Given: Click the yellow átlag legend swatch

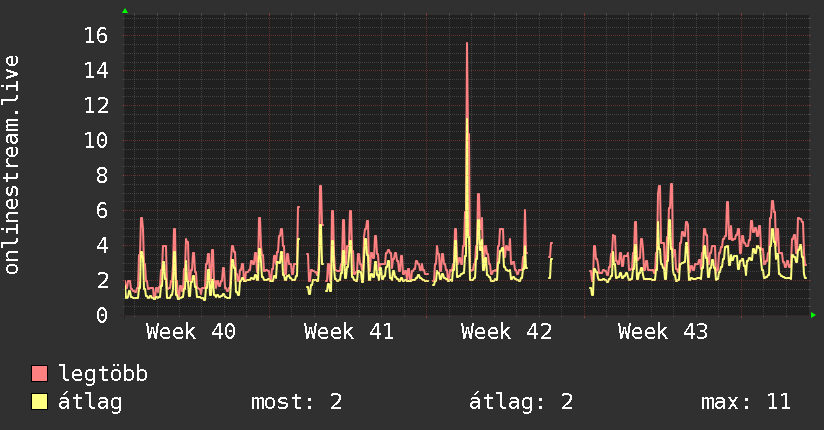Looking at the screenshot, I should coord(39,402).
